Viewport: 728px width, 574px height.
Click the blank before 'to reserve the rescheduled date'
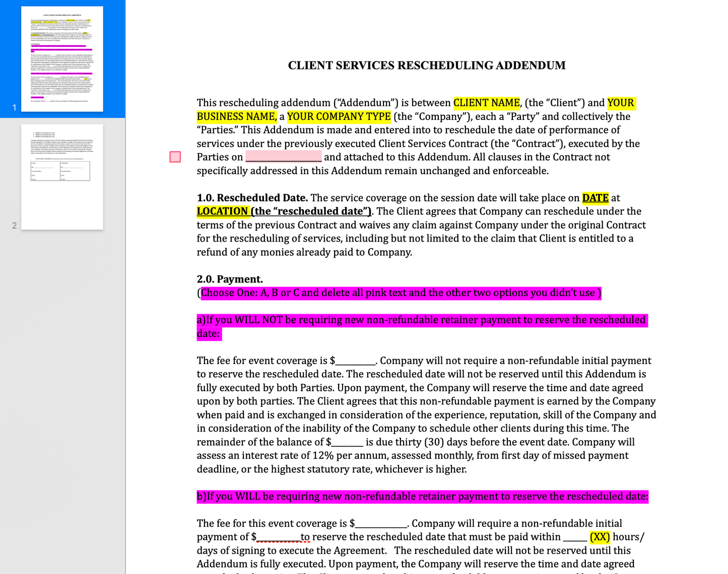279,537
